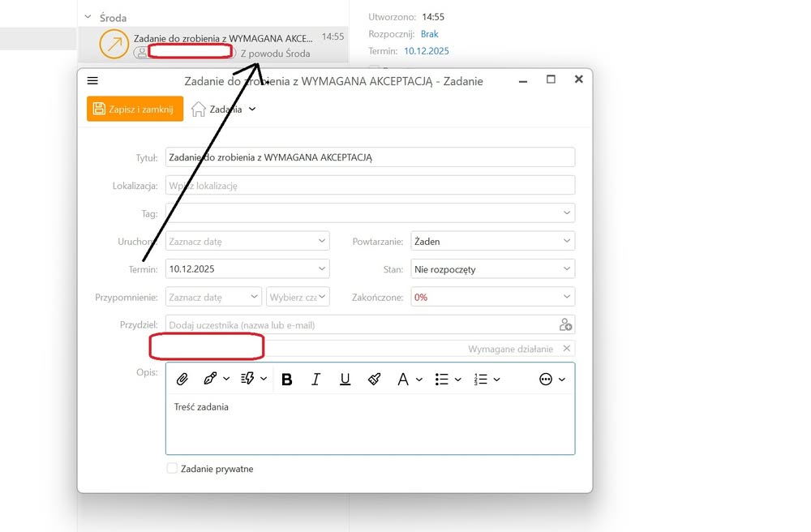
Task: Open the hamburger menu in task window
Action: click(92, 80)
